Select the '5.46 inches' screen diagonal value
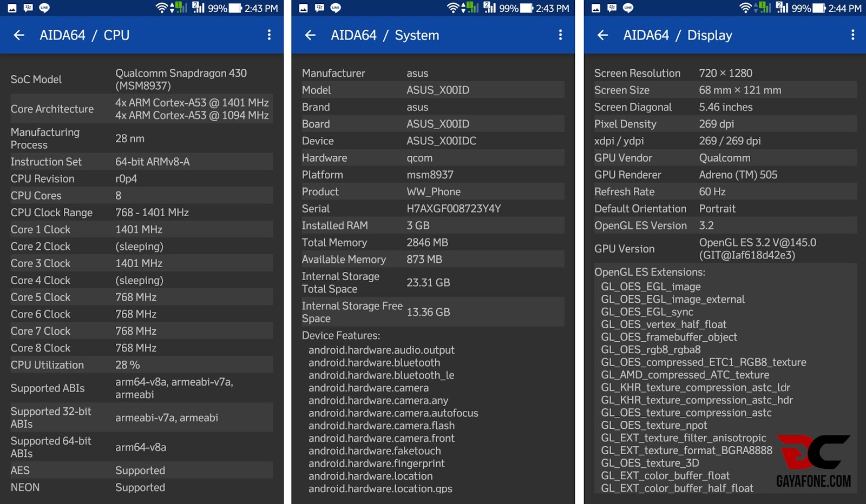 pyautogui.click(x=726, y=107)
